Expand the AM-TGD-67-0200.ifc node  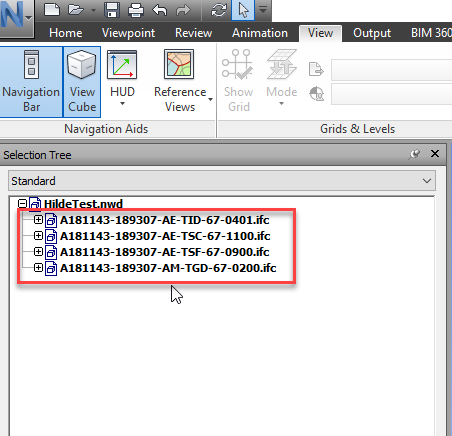click(x=38, y=267)
